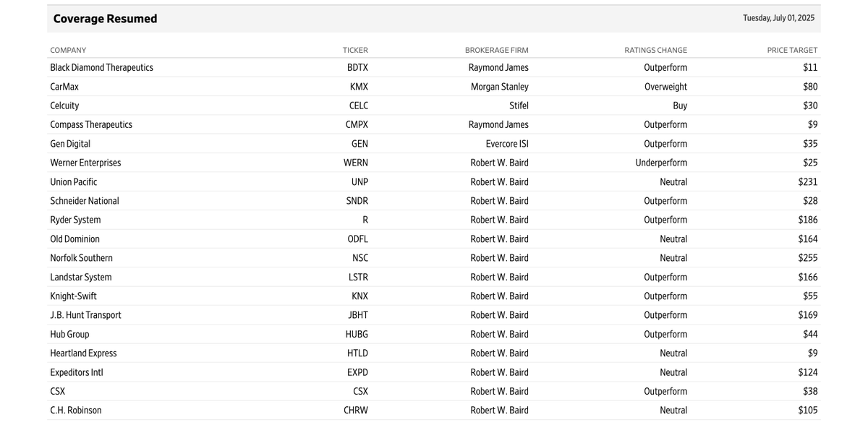Click the PRICE TARGET column header

[x=792, y=50]
